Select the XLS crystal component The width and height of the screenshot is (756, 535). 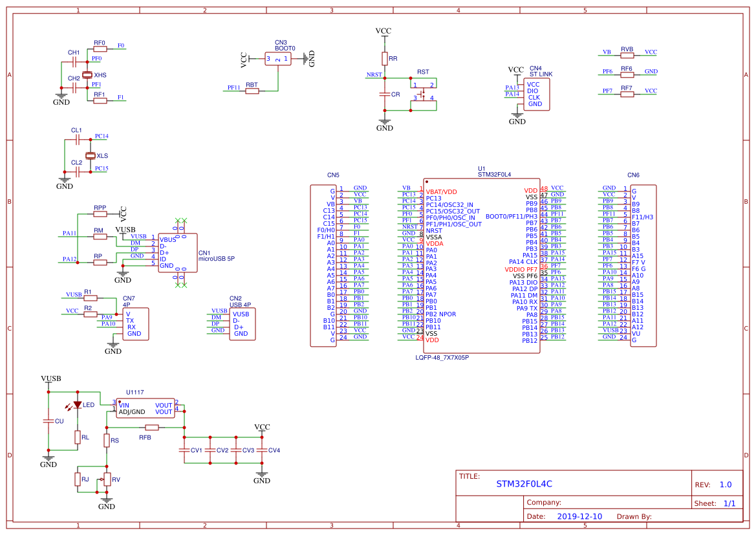tap(90, 155)
